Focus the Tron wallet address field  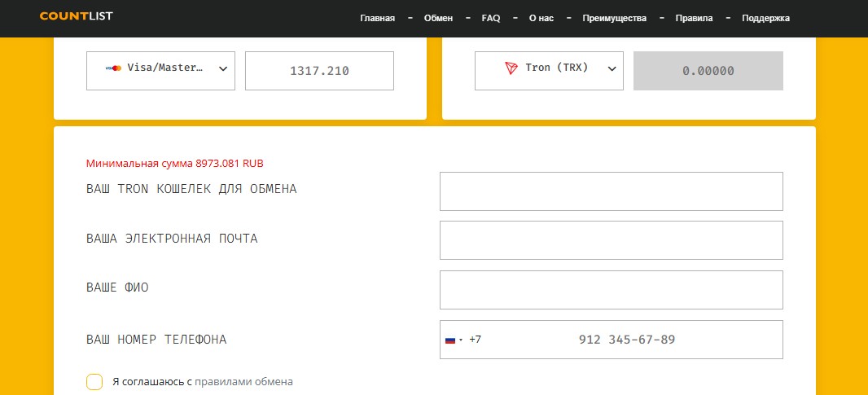(x=612, y=191)
